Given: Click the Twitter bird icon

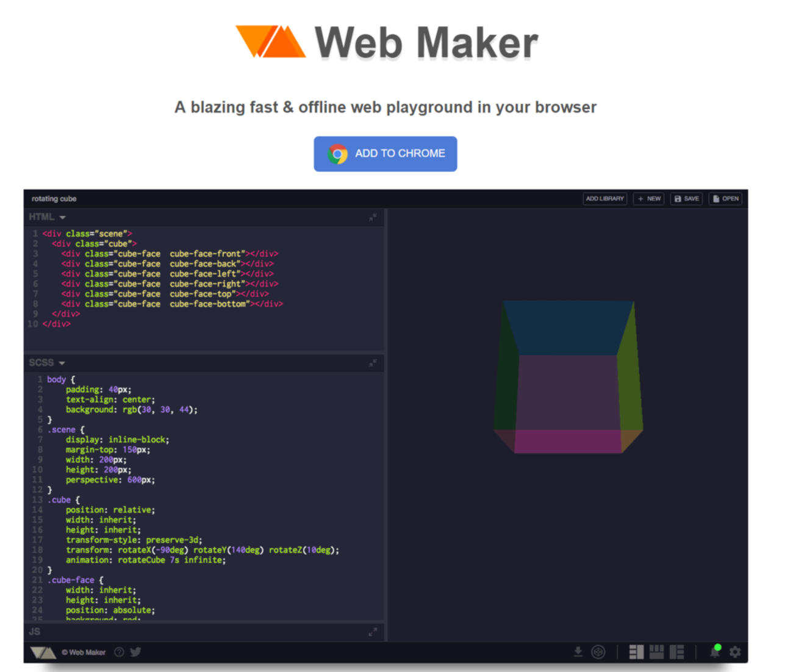Looking at the screenshot, I should 135,652.
